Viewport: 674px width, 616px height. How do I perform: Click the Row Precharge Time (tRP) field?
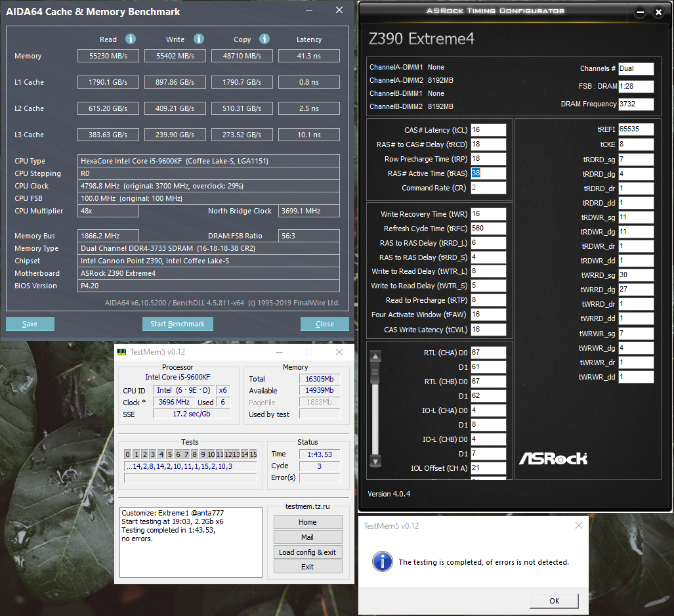488,159
